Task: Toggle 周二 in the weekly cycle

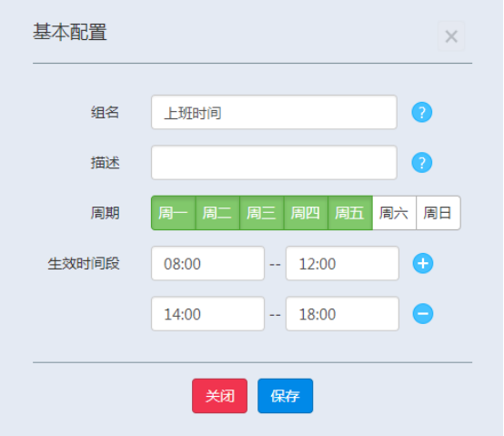Action: [217, 213]
